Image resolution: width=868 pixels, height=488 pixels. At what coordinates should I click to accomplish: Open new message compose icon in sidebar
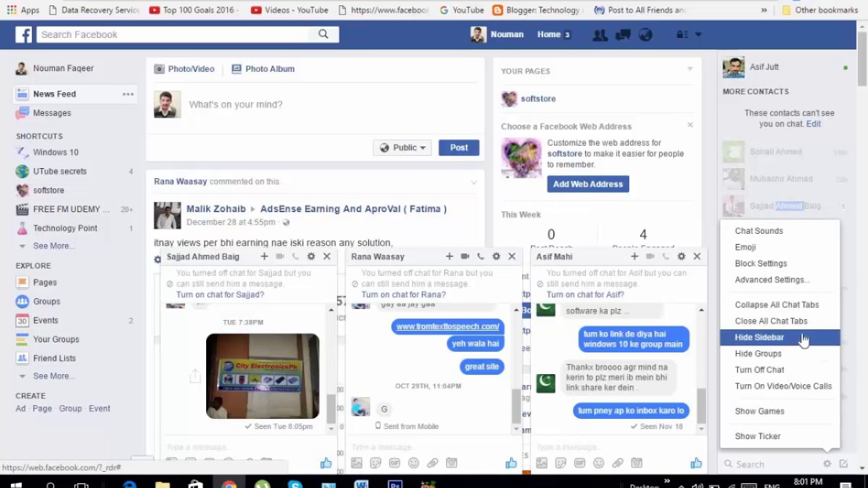tap(844, 464)
